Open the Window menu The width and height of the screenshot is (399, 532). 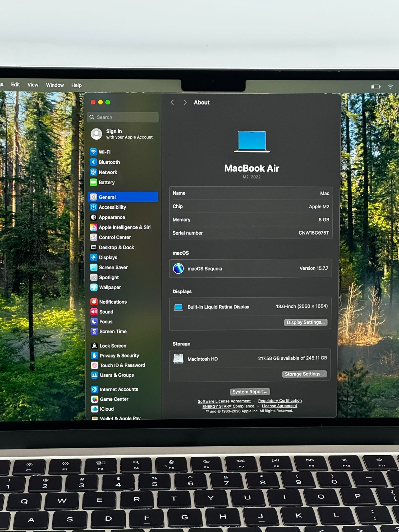point(55,85)
